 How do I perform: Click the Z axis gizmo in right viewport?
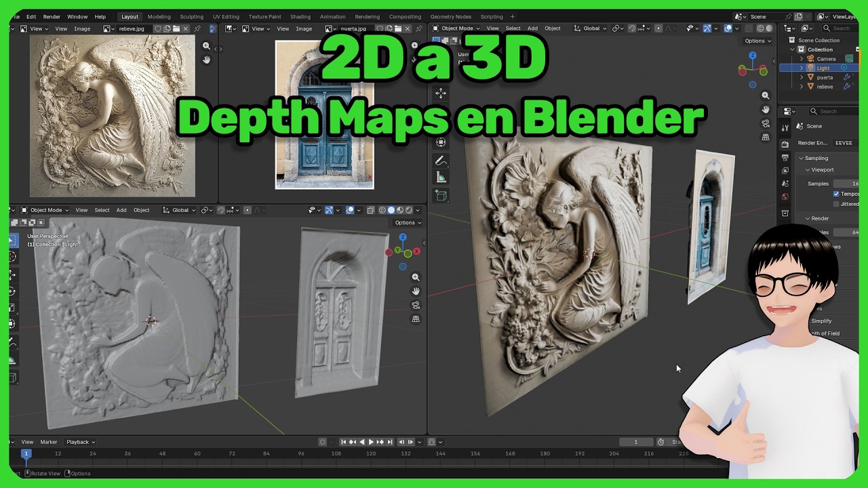tap(753, 56)
